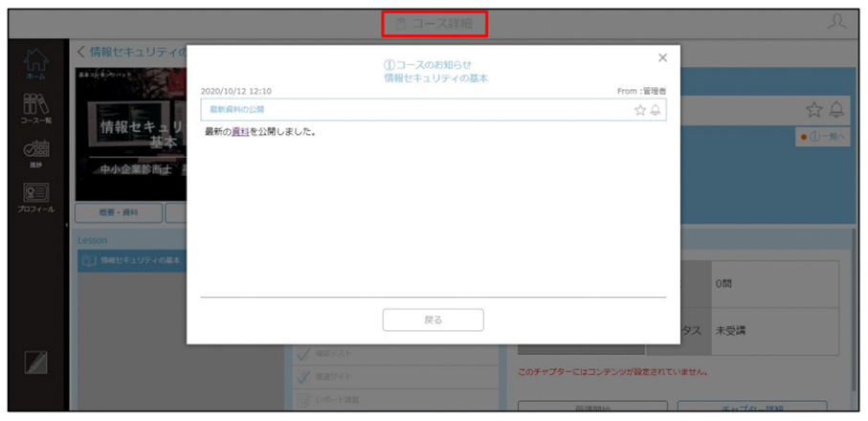Toggle the large bell icon in course header

pyautogui.click(x=836, y=109)
